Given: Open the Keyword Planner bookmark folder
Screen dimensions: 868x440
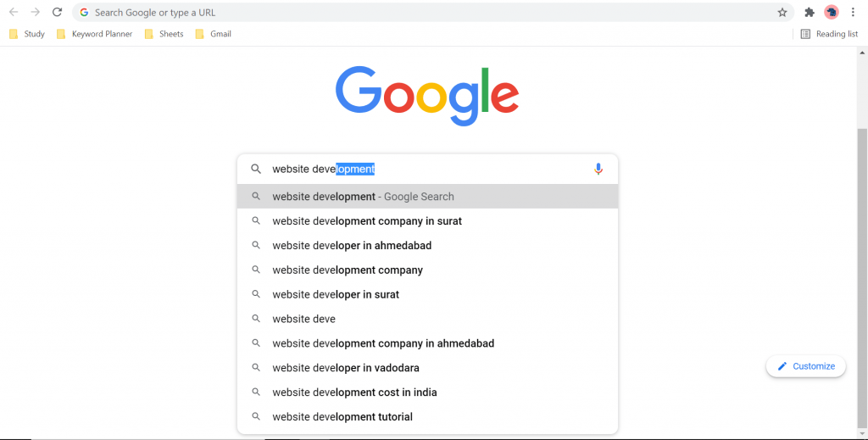Looking at the screenshot, I should pos(95,34).
